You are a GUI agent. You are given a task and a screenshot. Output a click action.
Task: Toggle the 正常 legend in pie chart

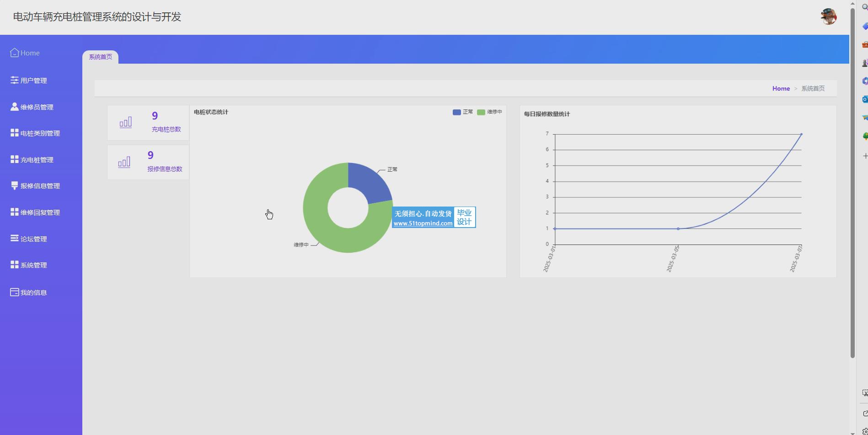pos(462,112)
